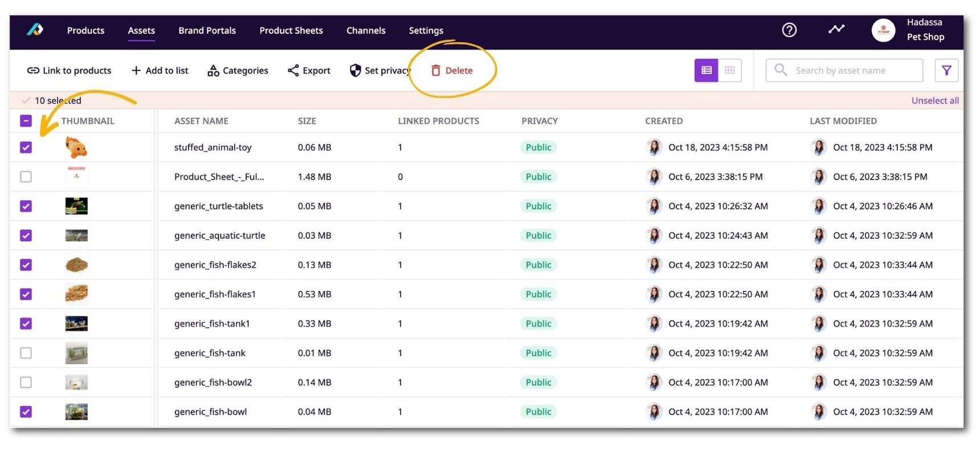Uncheck the stuffed_animal-toy row checkbox
980x456 pixels.
[26, 148]
